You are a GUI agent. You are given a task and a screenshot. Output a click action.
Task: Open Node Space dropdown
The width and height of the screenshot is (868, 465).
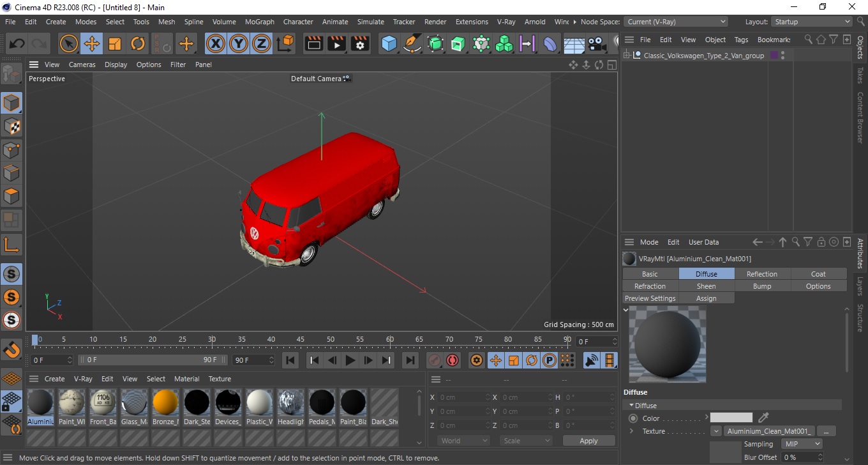pyautogui.click(x=676, y=22)
